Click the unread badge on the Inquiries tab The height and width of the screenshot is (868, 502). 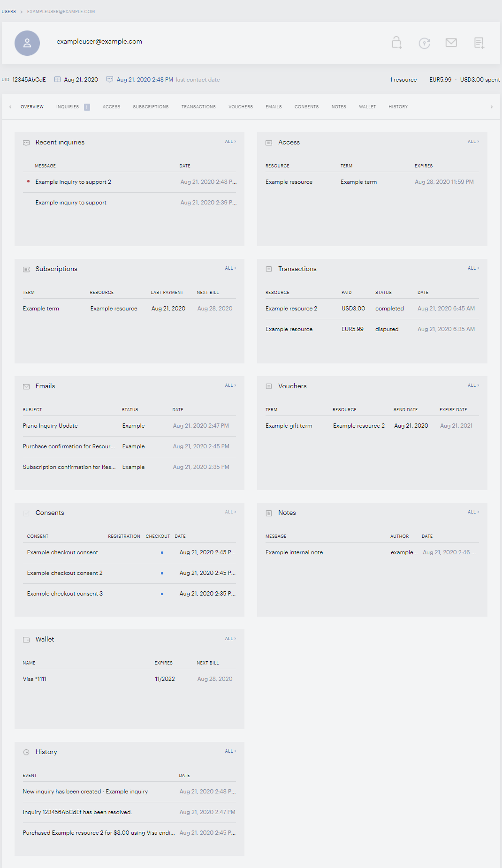pyautogui.click(x=87, y=107)
